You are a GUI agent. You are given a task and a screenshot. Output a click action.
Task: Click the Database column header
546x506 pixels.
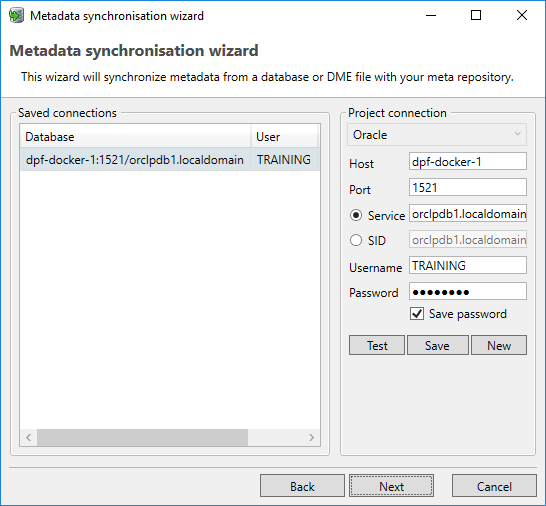pyautogui.click(x=135, y=137)
